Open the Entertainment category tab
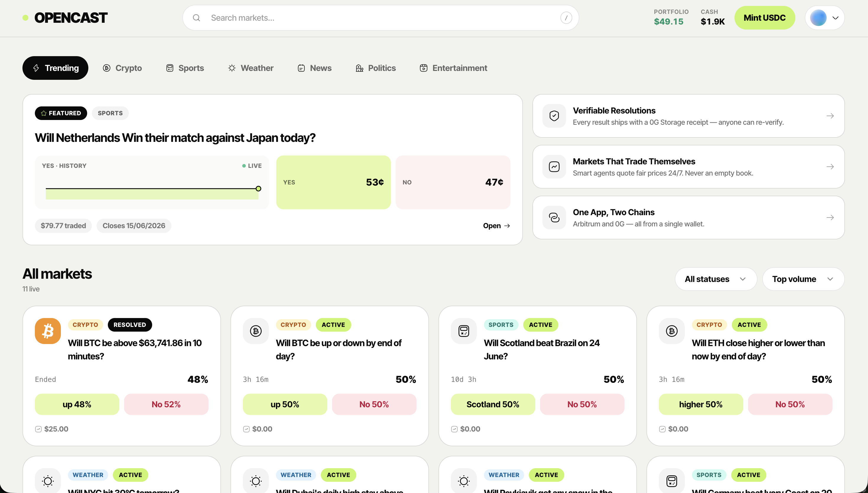 (x=453, y=68)
